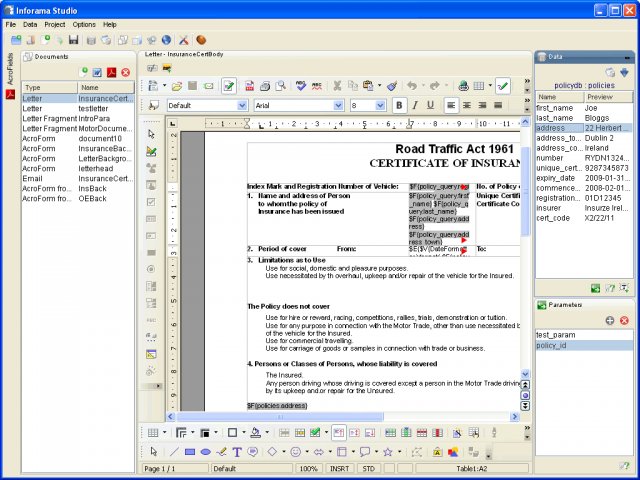Click the save floppy disk icon
This screenshot has height=480, width=640.
coord(73,40)
